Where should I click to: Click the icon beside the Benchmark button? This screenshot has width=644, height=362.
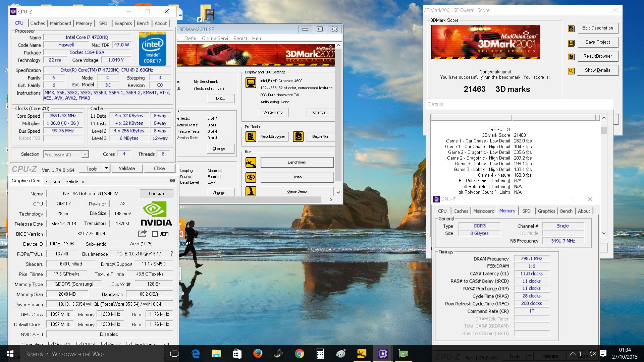click(x=251, y=163)
